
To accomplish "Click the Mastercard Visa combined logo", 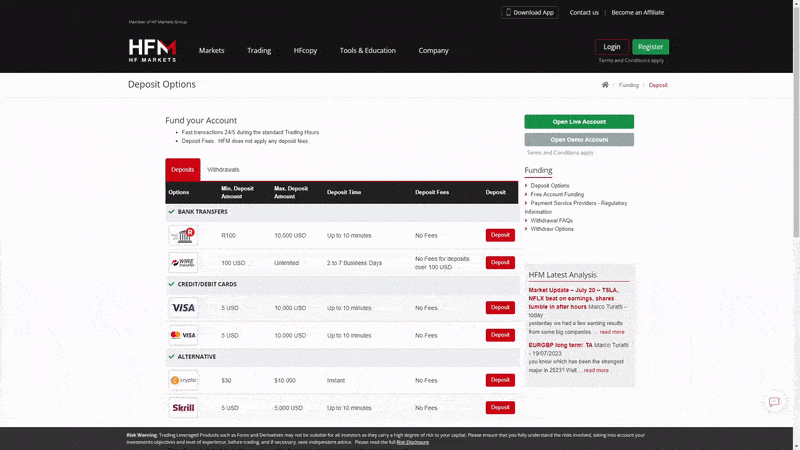I will [x=183, y=335].
